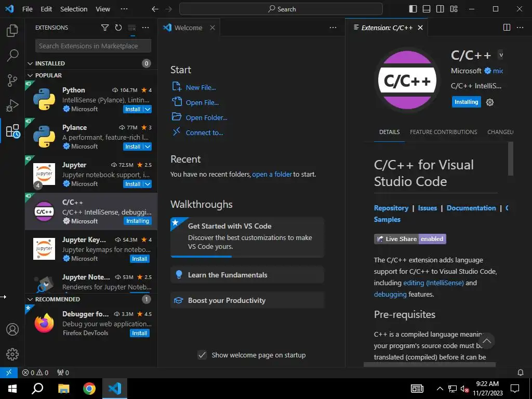Open Install dropdown arrow for Pylance
Image resolution: width=532 pixels, height=399 pixels.
(148, 147)
